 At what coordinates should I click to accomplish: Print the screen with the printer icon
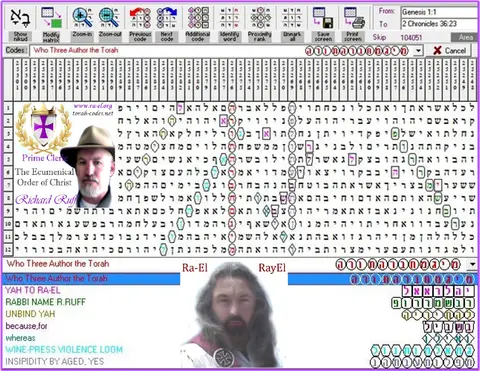point(354,18)
